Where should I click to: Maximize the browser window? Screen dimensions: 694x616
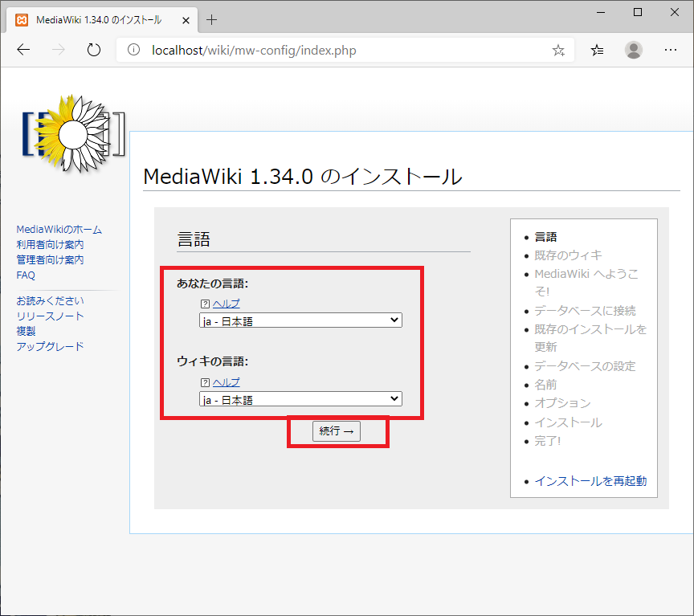[x=637, y=12]
